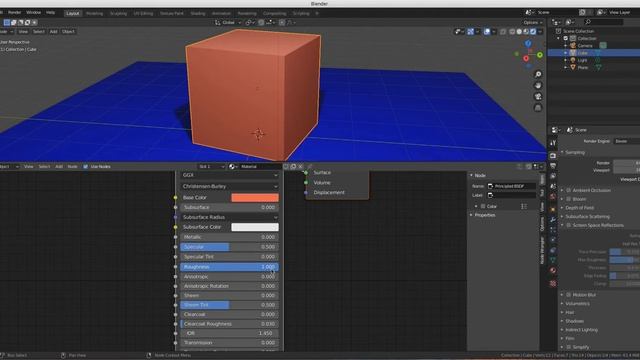
Task: Open the Render Engine dropdown
Action: [627, 141]
